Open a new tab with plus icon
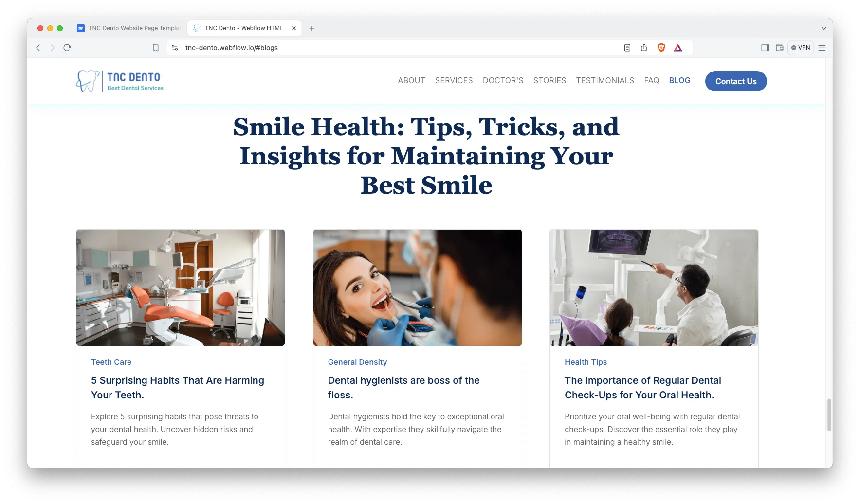 click(312, 28)
